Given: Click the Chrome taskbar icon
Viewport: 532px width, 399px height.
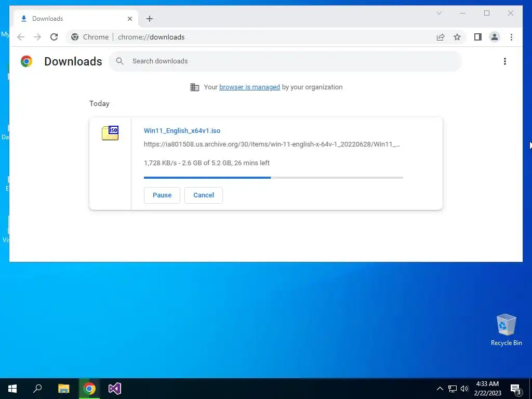Looking at the screenshot, I should [89, 389].
